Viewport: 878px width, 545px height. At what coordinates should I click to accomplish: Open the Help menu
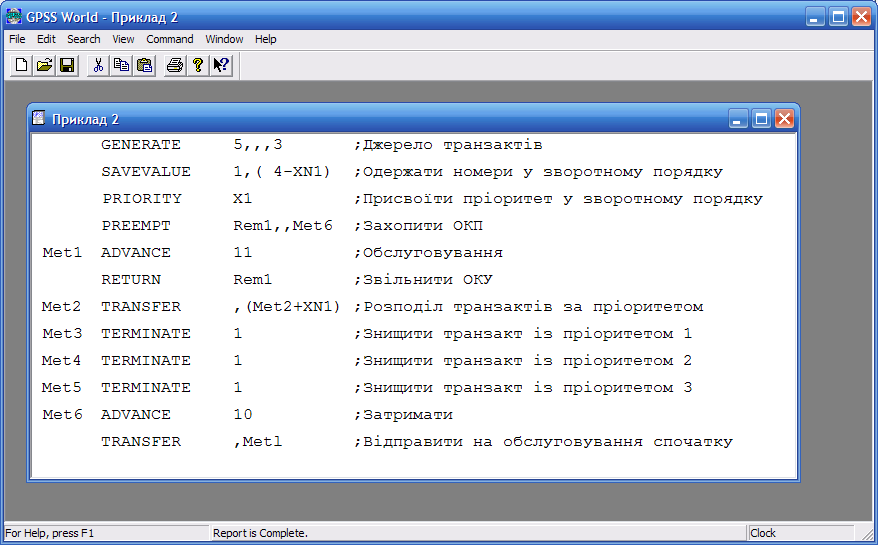(x=265, y=39)
